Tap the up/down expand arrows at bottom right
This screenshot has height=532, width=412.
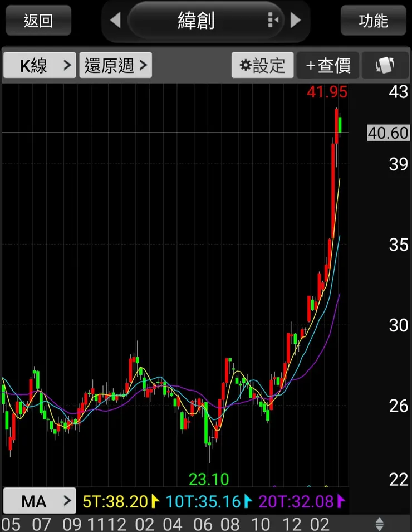point(380,524)
